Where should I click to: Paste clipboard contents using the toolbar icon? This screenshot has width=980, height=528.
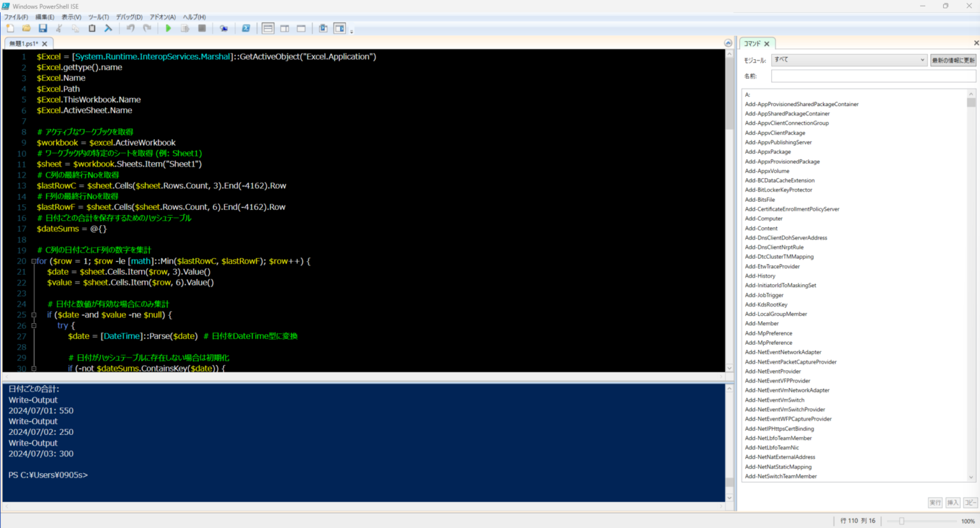click(x=92, y=29)
